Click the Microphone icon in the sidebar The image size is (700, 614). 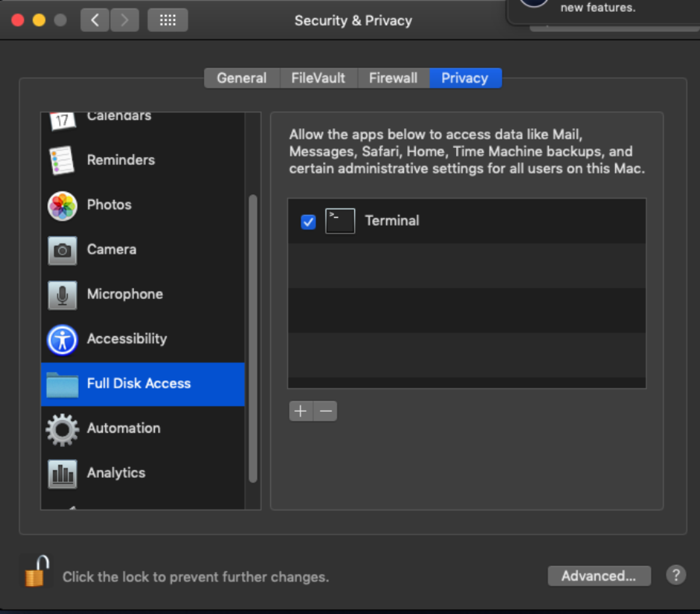62,295
